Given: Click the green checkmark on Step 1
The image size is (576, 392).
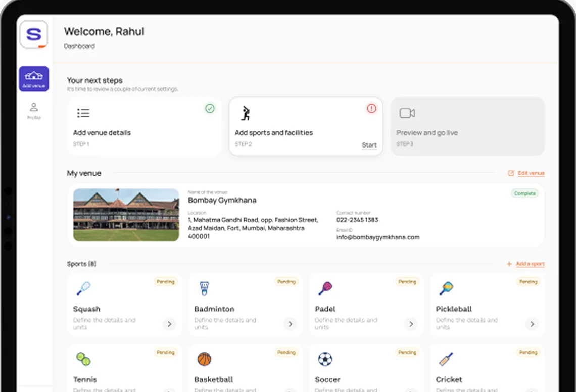Looking at the screenshot, I should pos(210,108).
